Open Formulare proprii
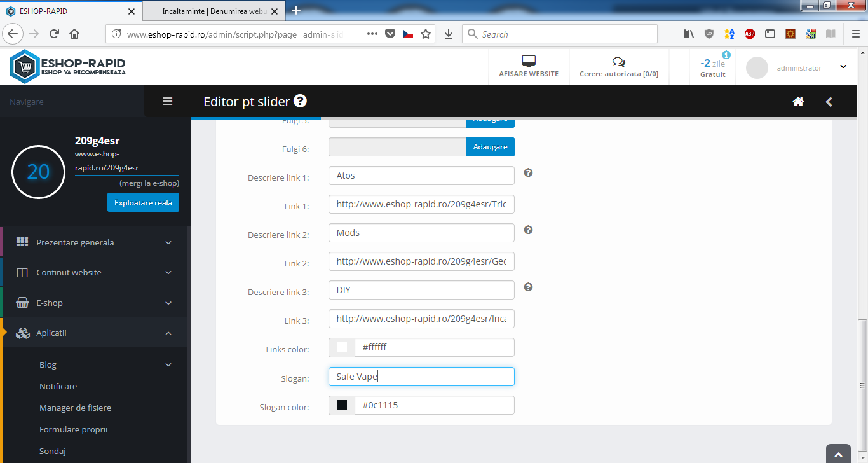Screen dimensions: 868x463 (73, 429)
